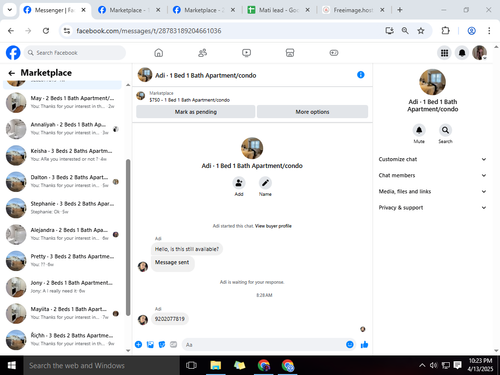This screenshot has height=375, width=500.
Task: Go back using the Marketplace back arrow
Action: tap(12, 73)
